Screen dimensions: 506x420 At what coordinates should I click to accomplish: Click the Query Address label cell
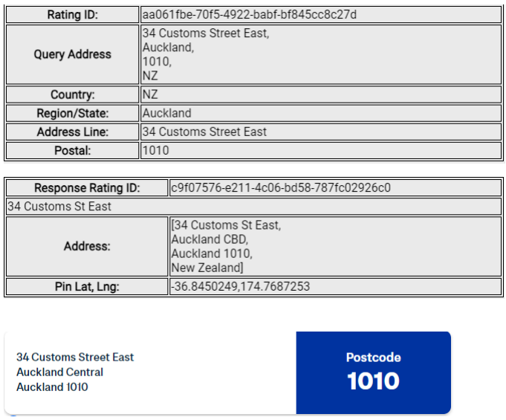[x=72, y=54]
